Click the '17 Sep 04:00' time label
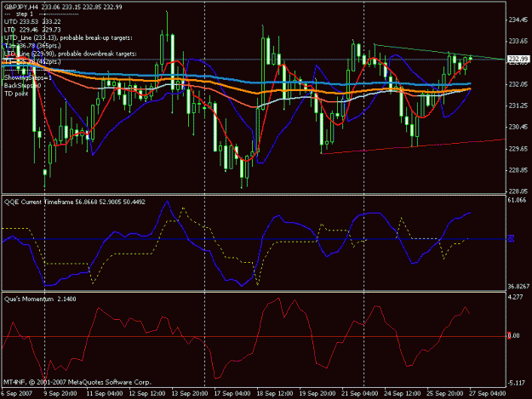The image size is (532, 399). tap(232, 394)
